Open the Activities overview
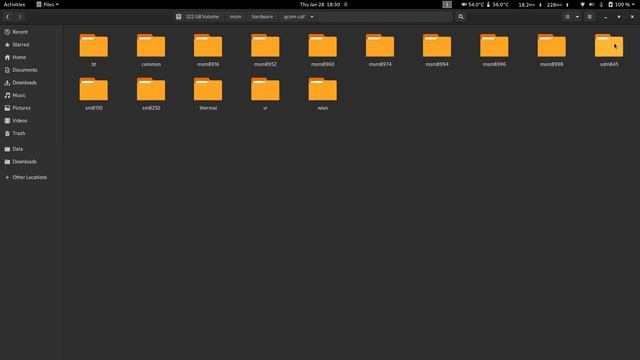 14,4
